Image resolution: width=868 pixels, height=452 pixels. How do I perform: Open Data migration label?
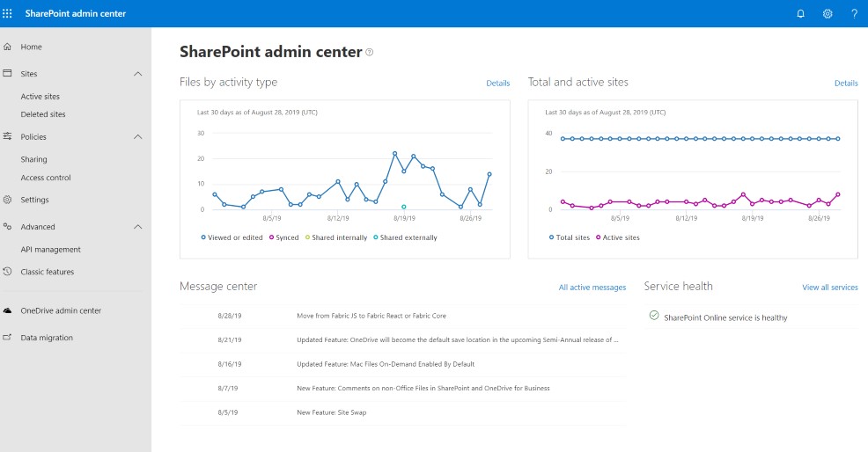47,338
